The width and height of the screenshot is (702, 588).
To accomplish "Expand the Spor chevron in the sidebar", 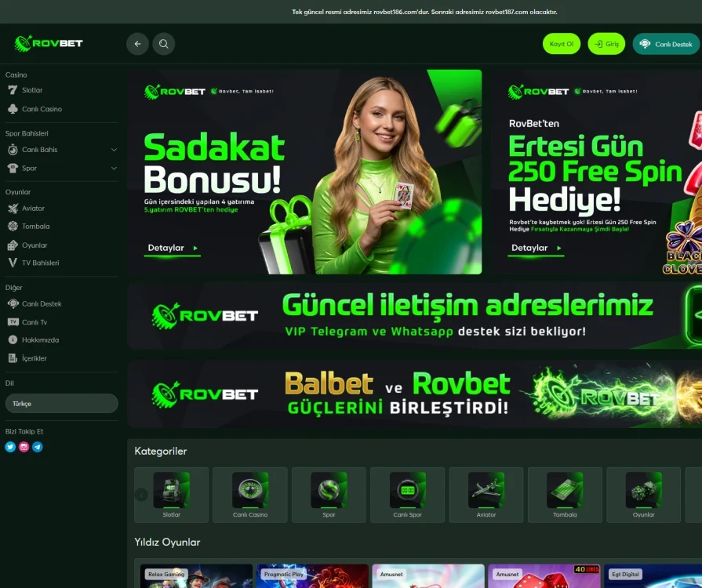I will click(x=114, y=169).
